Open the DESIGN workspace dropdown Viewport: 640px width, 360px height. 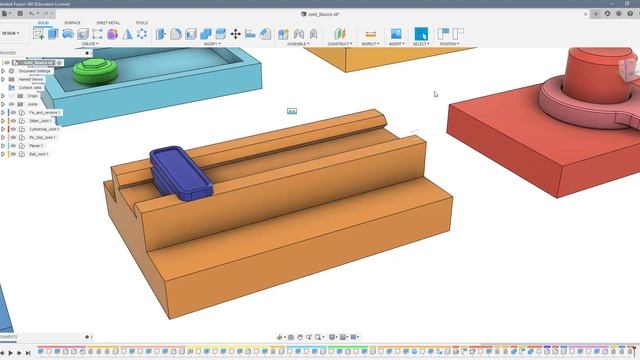(x=11, y=33)
